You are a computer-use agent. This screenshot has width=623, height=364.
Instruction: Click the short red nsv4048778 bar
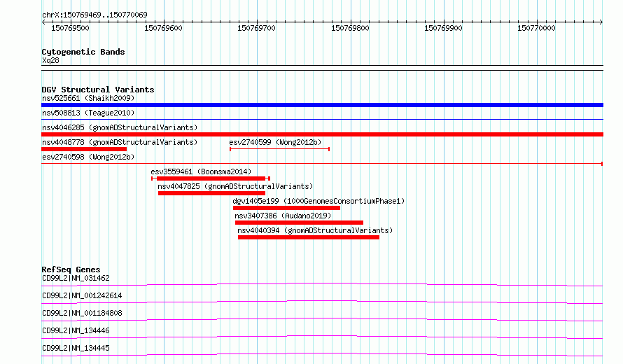pyautogui.click(x=84, y=149)
